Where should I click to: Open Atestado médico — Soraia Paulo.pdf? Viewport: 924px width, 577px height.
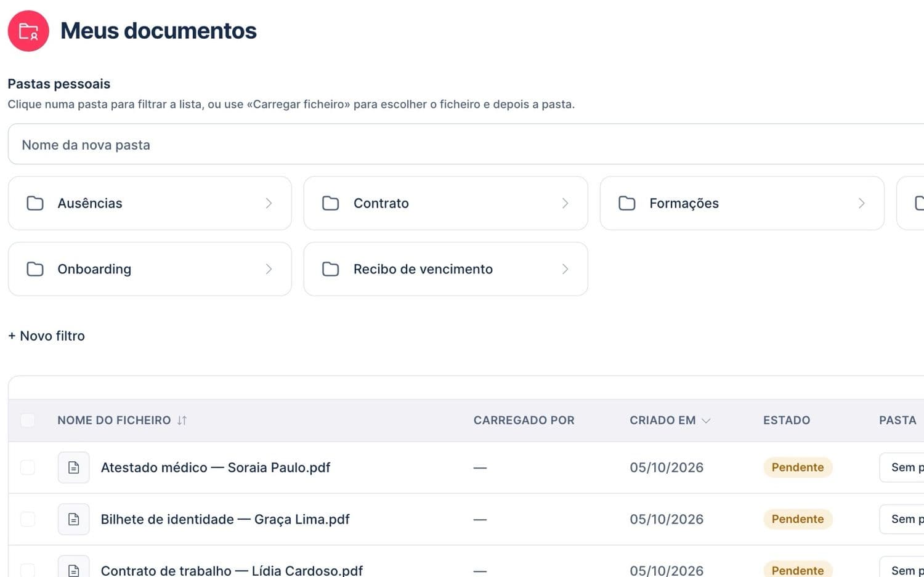(x=216, y=467)
